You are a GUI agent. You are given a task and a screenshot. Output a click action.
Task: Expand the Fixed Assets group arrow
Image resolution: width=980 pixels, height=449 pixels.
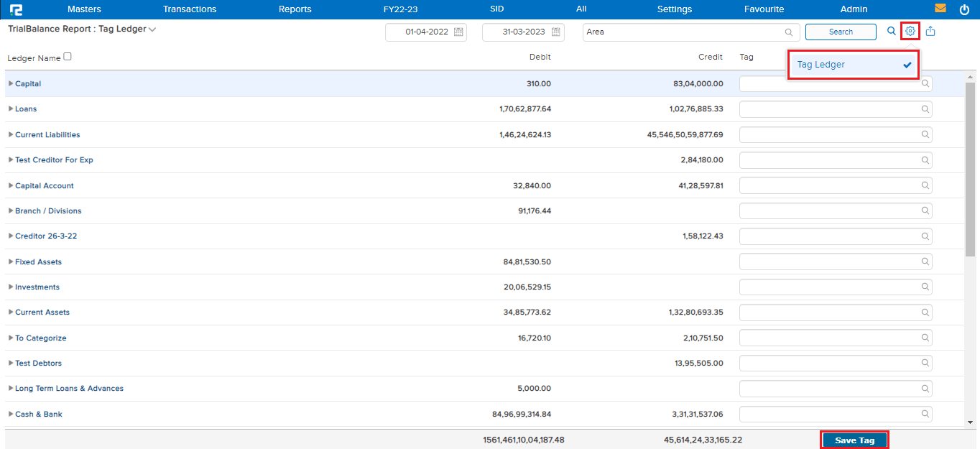[x=11, y=262]
